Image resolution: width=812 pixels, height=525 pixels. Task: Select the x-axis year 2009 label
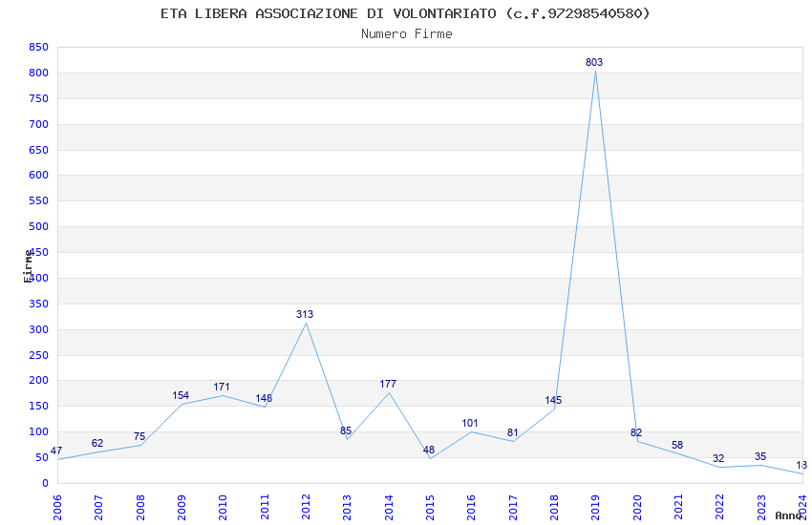point(182,508)
